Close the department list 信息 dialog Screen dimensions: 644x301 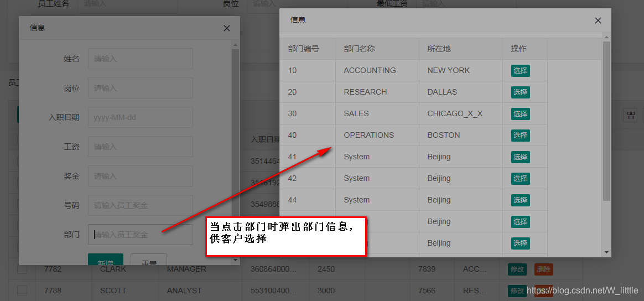(x=598, y=20)
